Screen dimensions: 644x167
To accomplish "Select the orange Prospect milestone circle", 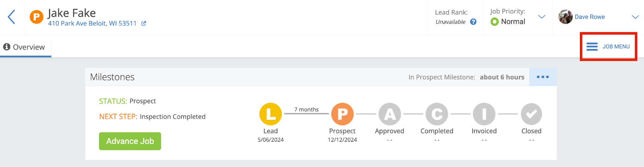I will 342,114.
